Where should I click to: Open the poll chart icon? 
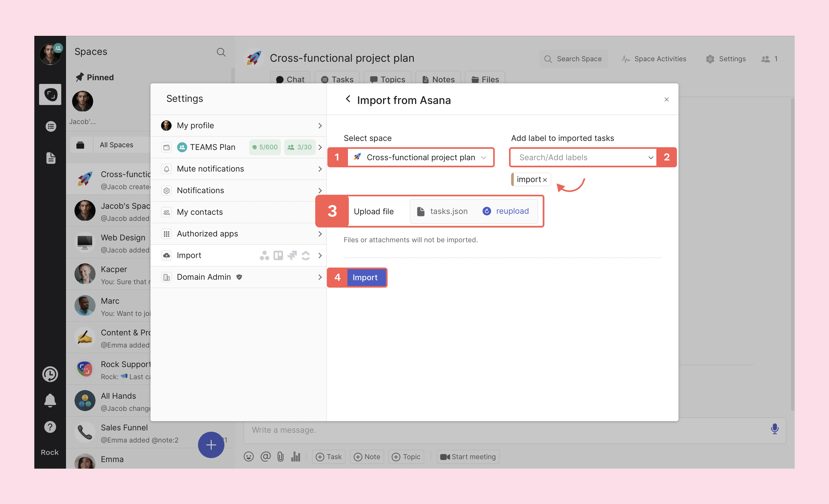point(295,457)
